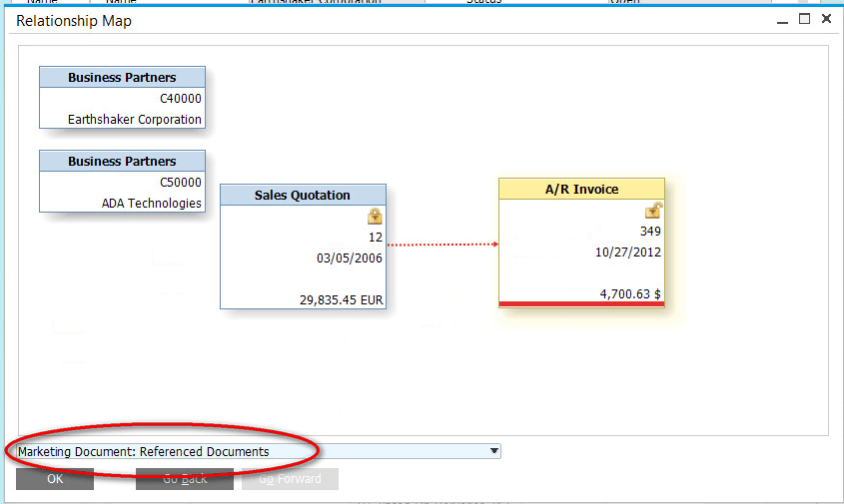
Task: Click invoice amount 4,700.63 $
Action: [630, 293]
